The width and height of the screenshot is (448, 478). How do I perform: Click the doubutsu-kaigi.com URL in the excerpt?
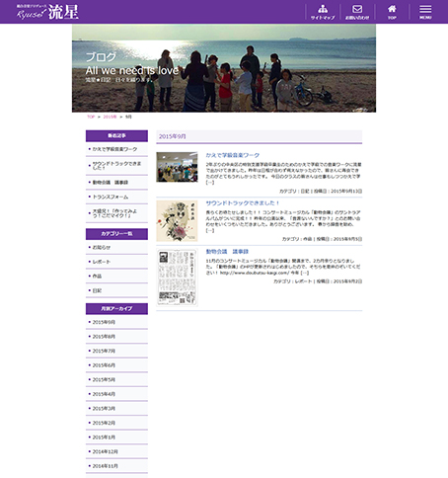point(255,273)
